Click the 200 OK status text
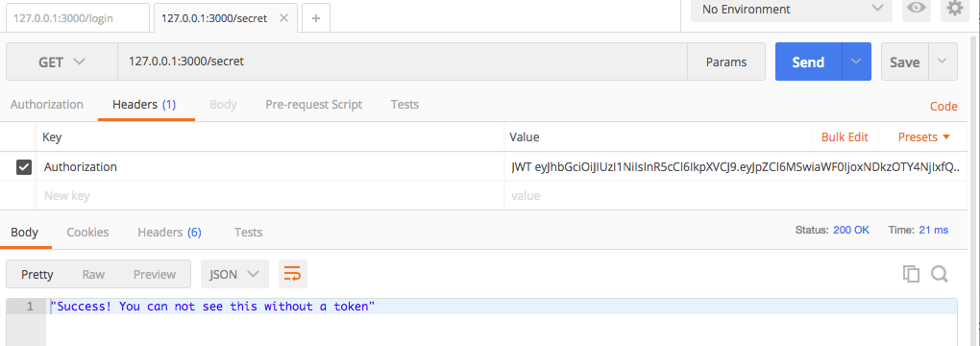980x346 pixels. coord(851,230)
